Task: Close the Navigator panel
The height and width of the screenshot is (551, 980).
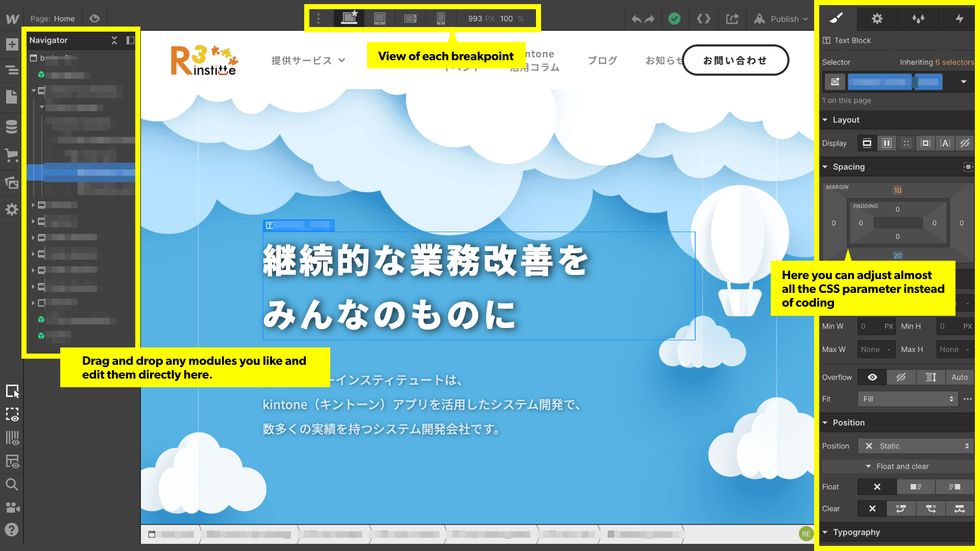Action: click(x=114, y=40)
